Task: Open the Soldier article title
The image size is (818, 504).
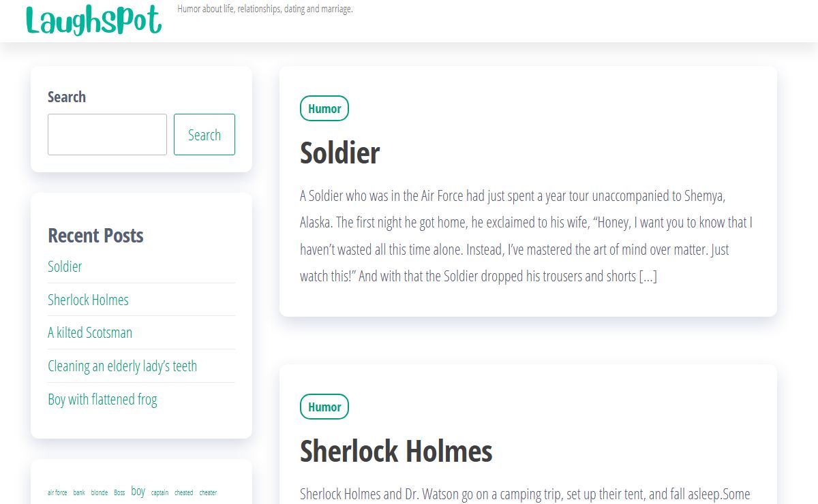Action: [339, 153]
